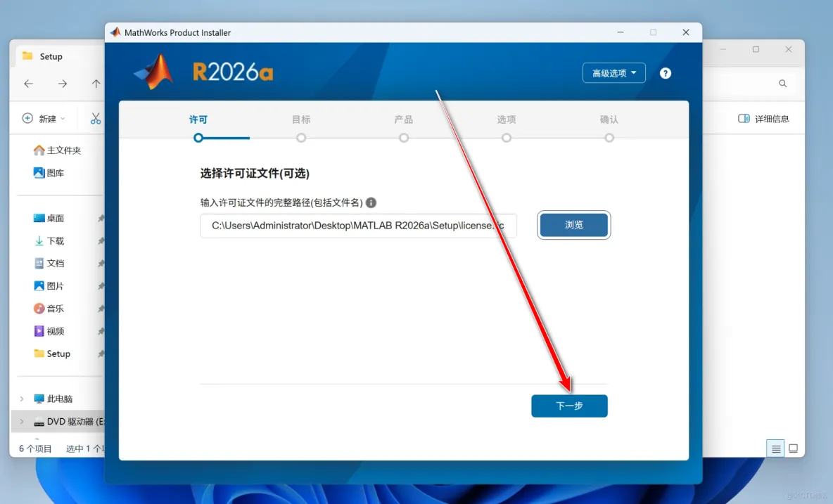Click the cut scissors icon in Explorer

pyautogui.click(x=96, y=118)
